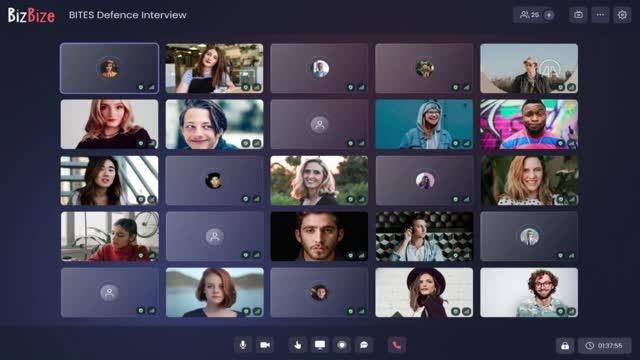Click the purple-toned avatar circle
The width and height of the screenshot is (640, 360).
tap(424, 180)
